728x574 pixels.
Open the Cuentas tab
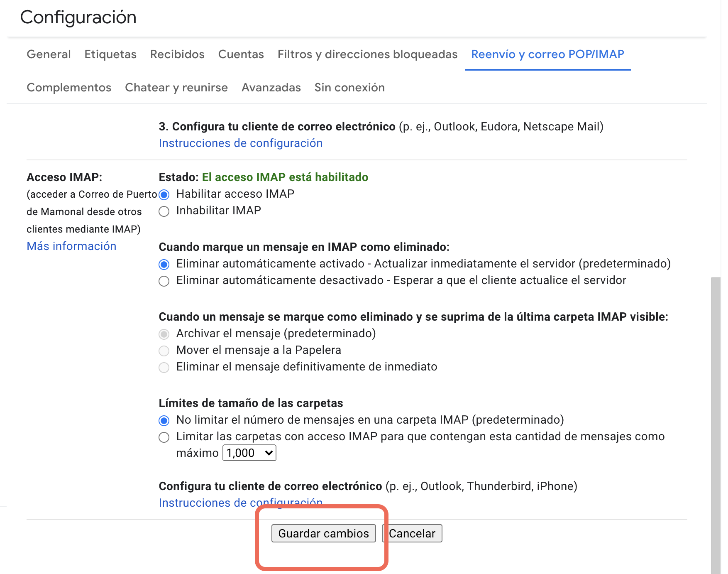click(241, 54)
